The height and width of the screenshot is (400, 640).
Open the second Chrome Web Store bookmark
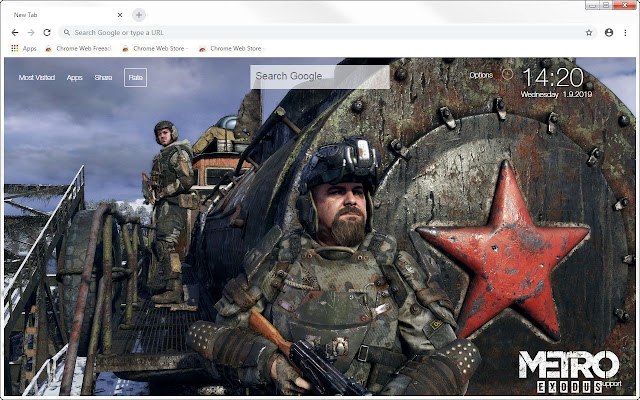(x=155, y=48)
